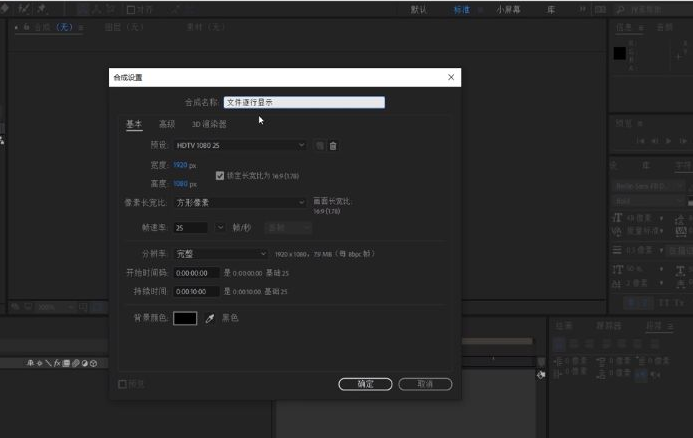Image resolution: width=693 pixels, height=438 pixels.
Task: Click the search icon in the top bar
Action: (621, 9)
